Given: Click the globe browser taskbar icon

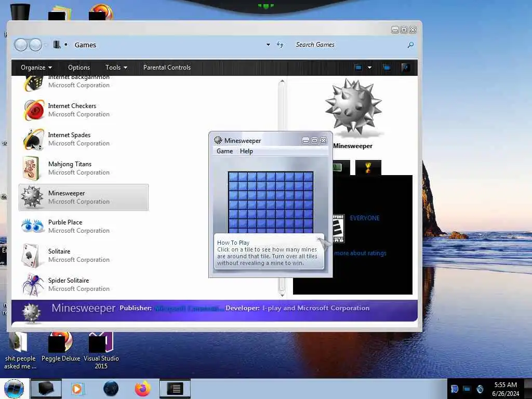Looking at the screenshot, I should 111,389.
